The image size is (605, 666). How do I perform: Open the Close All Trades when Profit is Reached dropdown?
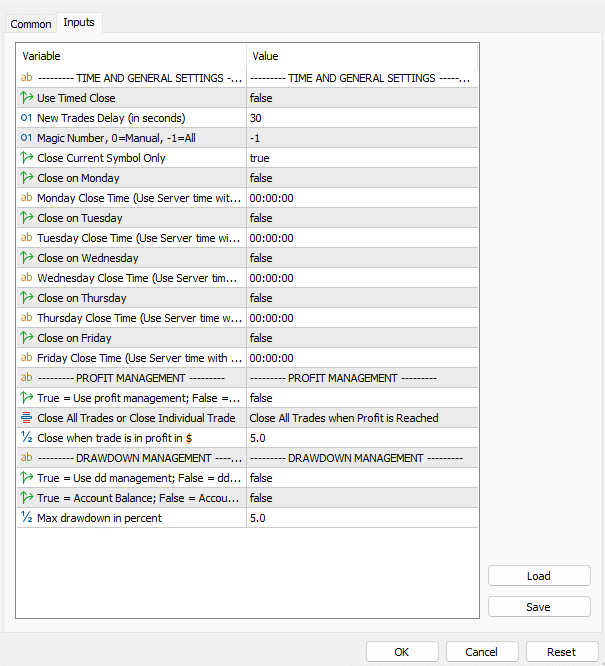tap(362, 418)
